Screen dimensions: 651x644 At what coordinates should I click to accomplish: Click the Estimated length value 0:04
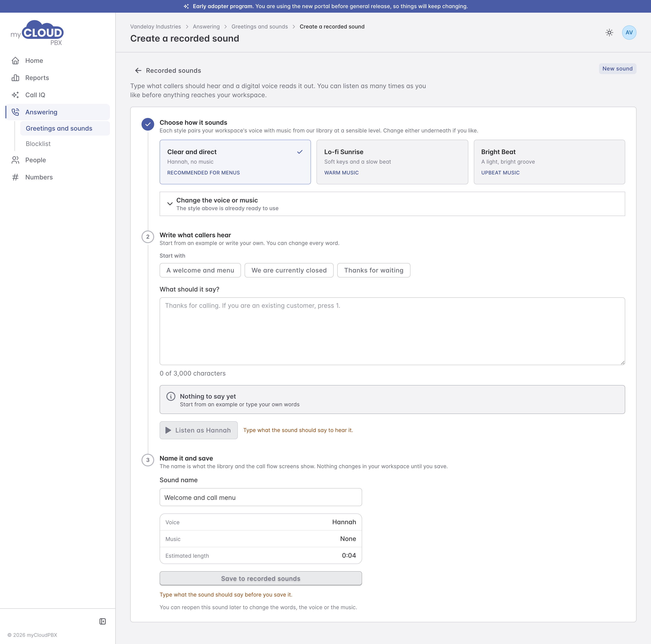(x=349, y=555)
